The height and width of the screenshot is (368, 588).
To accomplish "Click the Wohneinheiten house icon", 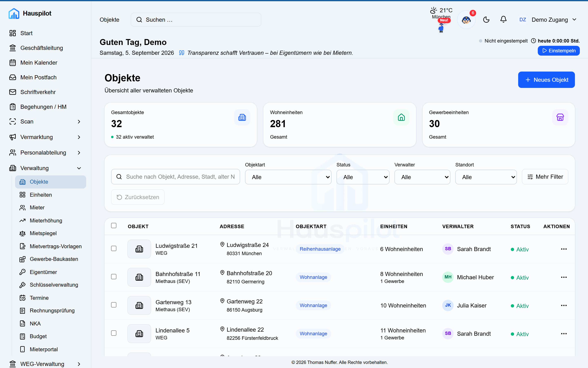I will (401, 117).
